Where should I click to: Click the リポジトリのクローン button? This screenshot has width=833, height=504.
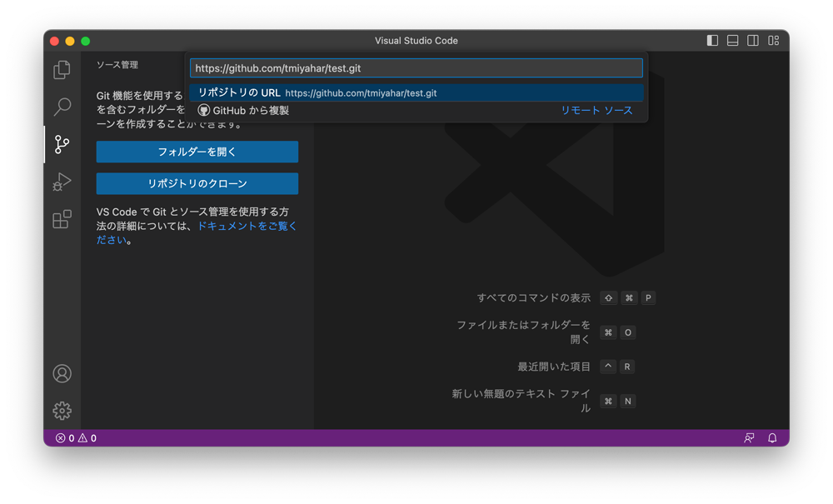197,183
